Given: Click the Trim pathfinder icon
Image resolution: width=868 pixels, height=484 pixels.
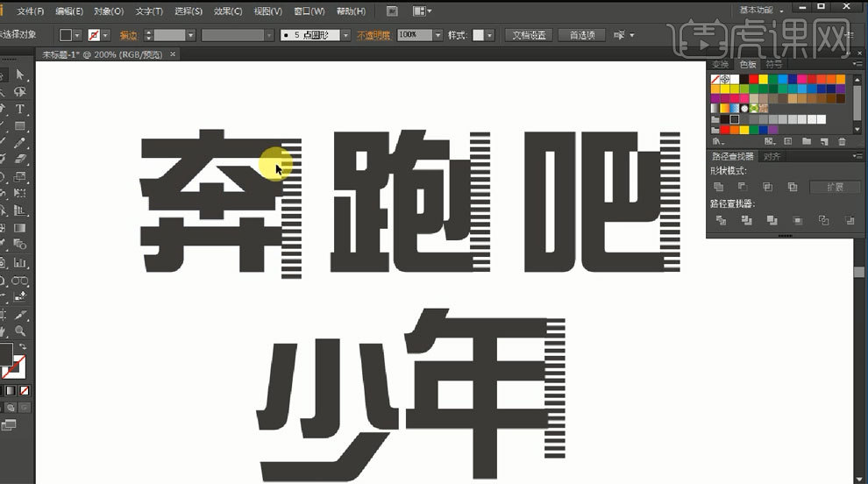Looking at the screenshot, I should pyautogui.click(x=746, y=220).
